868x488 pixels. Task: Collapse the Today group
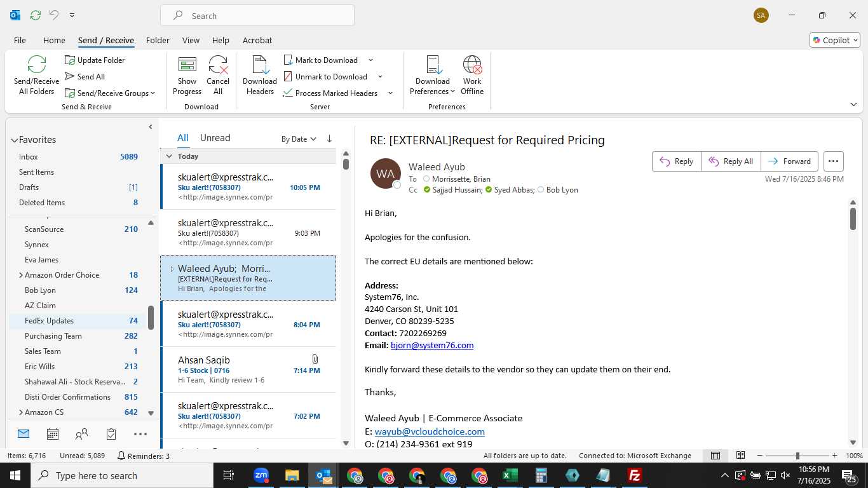point(169,156)
